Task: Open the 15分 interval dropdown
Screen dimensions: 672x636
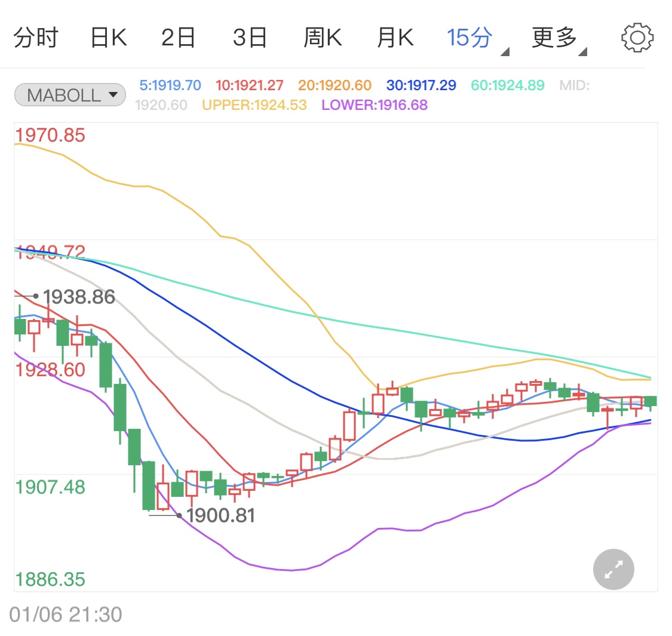Action: [x=477, y=39]
